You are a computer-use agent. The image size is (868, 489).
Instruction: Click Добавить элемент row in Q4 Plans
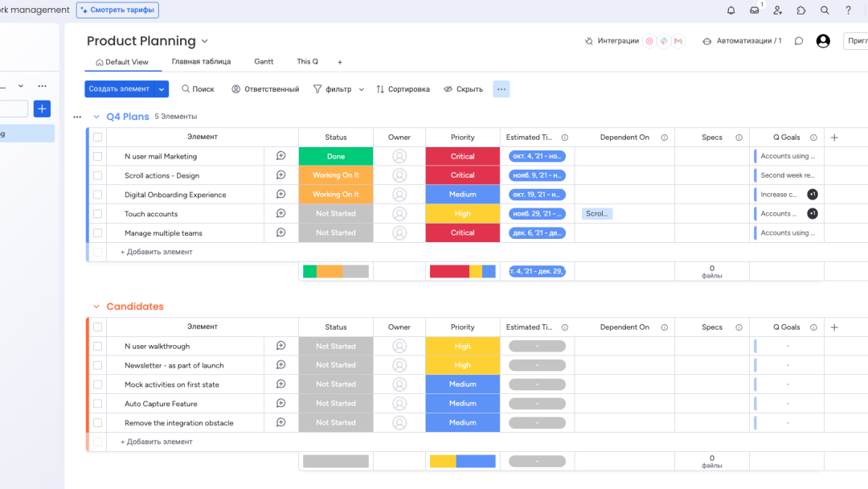157,252
